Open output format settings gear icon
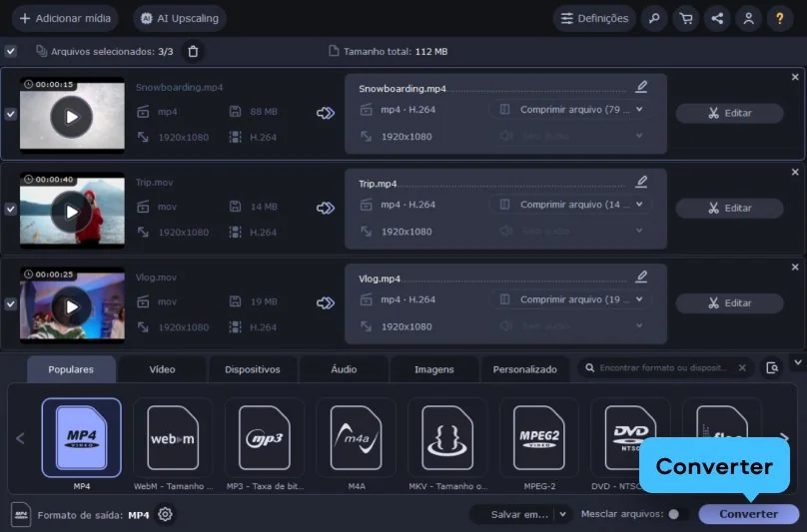 click(166, 514)
